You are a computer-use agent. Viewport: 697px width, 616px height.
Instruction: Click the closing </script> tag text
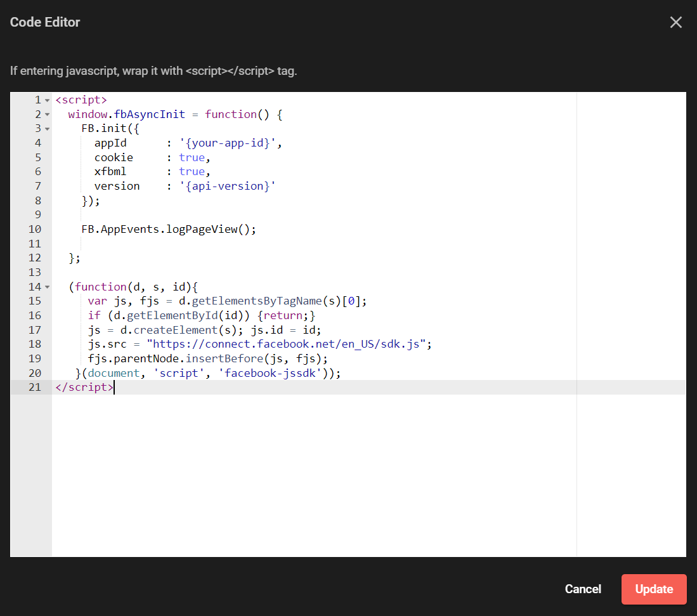(84, 387)
